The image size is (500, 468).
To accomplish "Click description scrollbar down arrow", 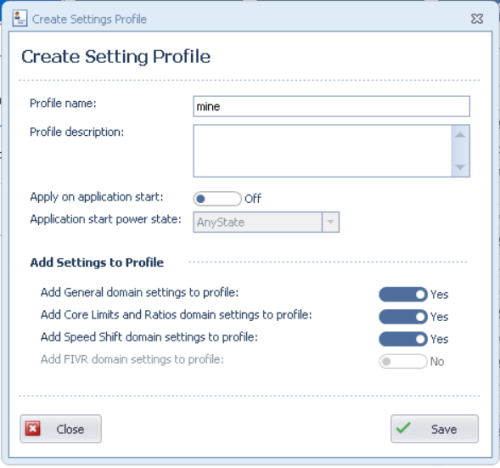I will (x=460, y=167).
